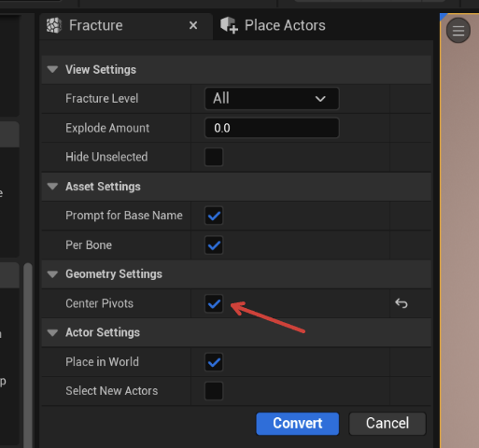Disable the Per Bone option
479x448 pixels.
click(214, 245)
